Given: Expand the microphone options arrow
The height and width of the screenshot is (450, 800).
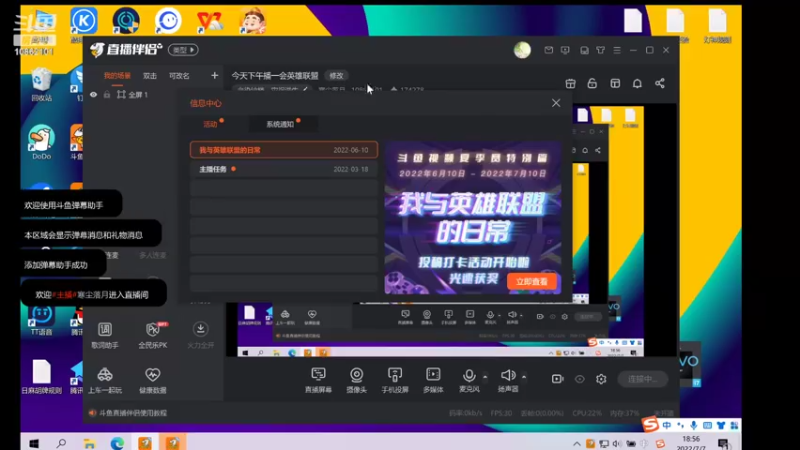Looking at the screenshot, I should click(485, 377).
